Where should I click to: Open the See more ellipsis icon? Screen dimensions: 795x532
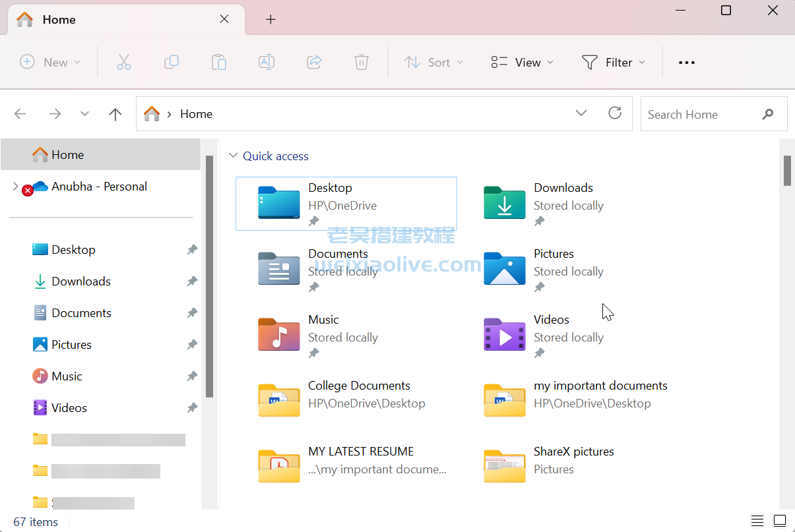[x=686, y=62]
